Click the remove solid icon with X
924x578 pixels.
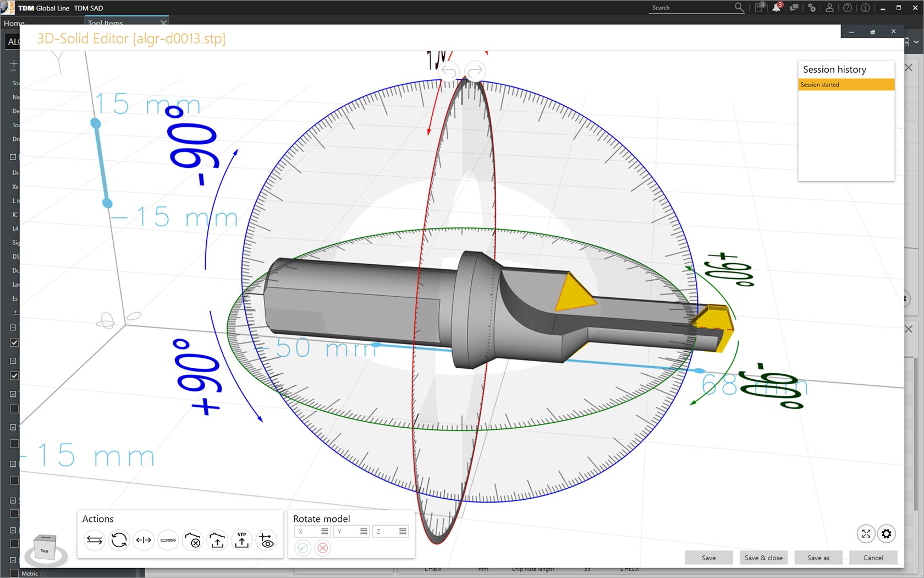[193, 540]
